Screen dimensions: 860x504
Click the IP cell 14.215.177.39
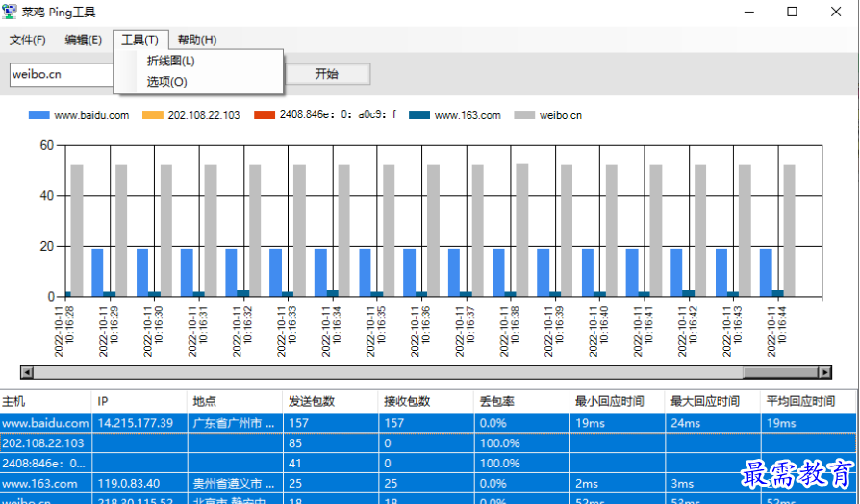(x=139, y=423)
